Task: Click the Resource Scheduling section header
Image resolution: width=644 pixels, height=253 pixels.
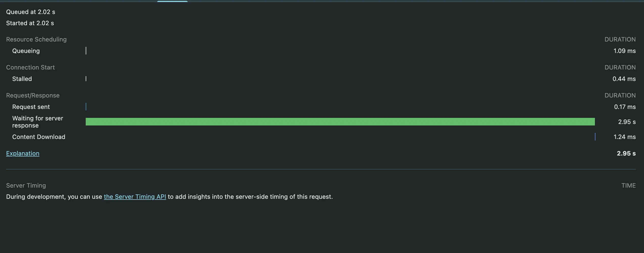Action: (36, 39)
